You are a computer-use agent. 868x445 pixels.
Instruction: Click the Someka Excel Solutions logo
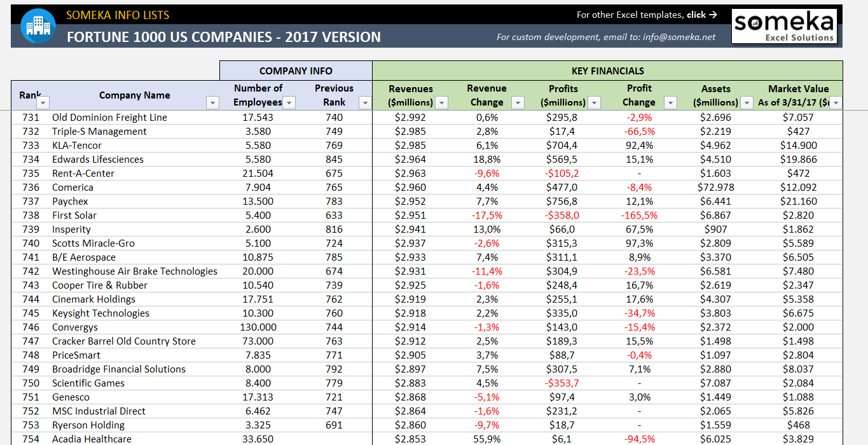[x=783, y=27]
